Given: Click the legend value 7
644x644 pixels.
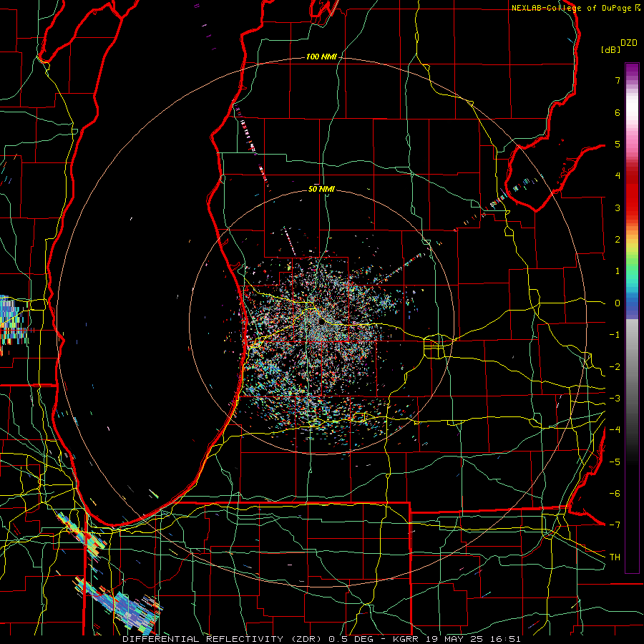Looking at the screenshot, I should tap(618, 81).
